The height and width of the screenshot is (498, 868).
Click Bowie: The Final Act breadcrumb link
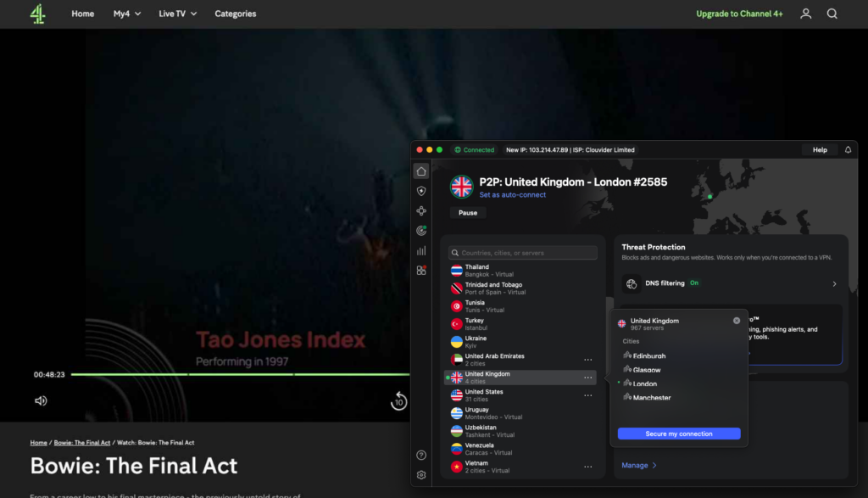click(82, 443)
